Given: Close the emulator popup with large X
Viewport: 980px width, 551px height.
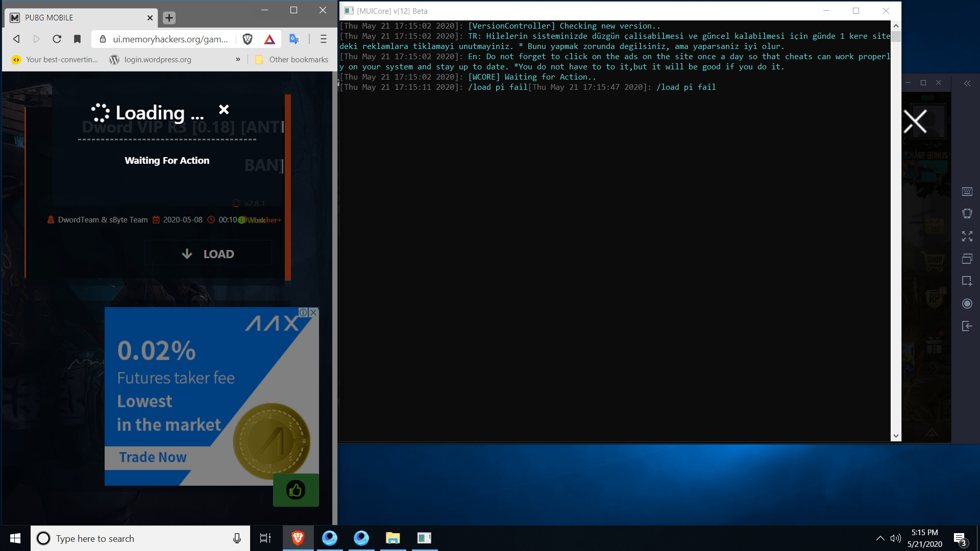Looking at the screenshot, I should coord(915,121).
